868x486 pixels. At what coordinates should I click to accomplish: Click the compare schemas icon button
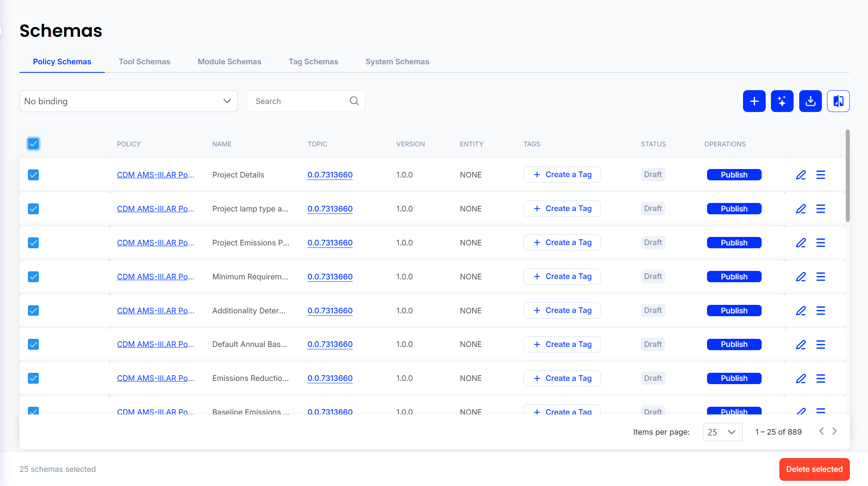click(838, 101)
